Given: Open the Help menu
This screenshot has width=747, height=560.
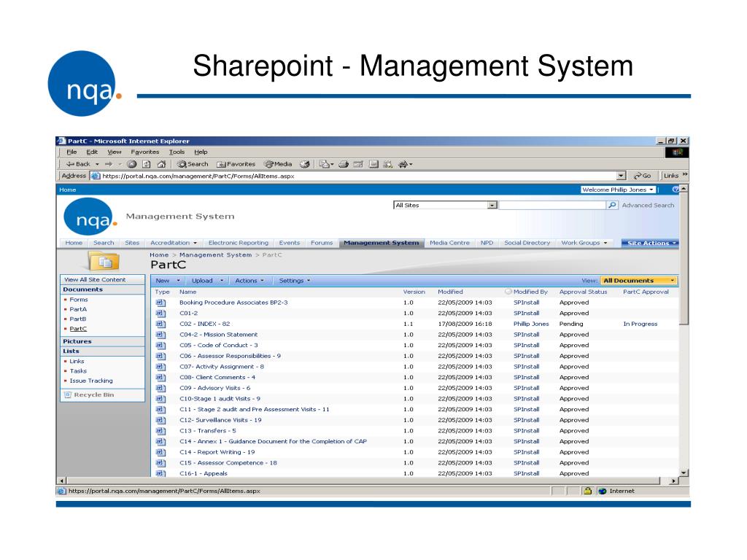Looking at the screenshot, I should pyautogui.click(x=201, y=152).
